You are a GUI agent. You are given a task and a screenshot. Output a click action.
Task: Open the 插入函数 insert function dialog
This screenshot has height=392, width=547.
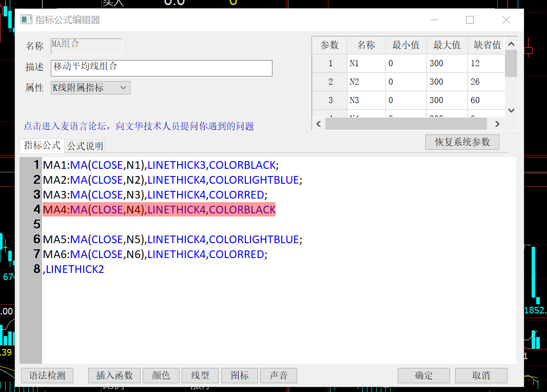coord(114,376)
